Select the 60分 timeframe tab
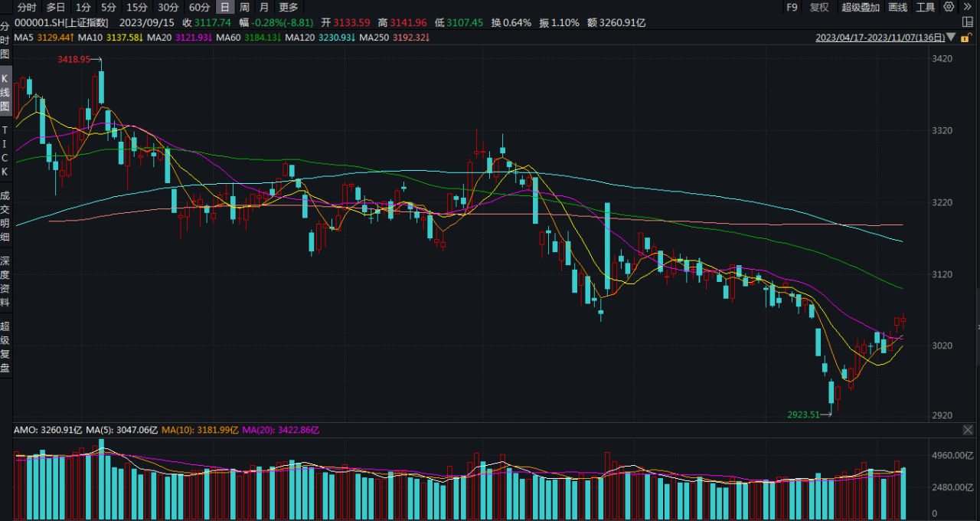Image resolution: width=980 pixels, height=521 pixels. (x=199, y=7)
